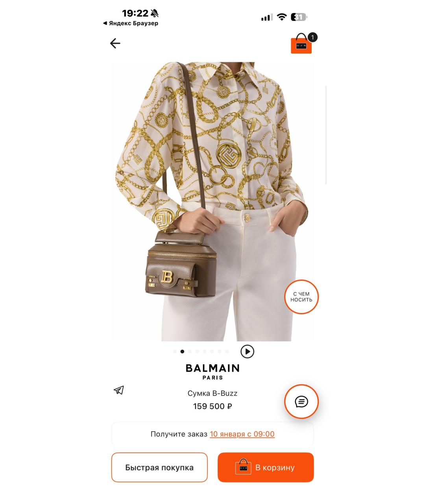Select the first image carousel dot
This screenshot has height=504, width=425.
coord(175,352)
